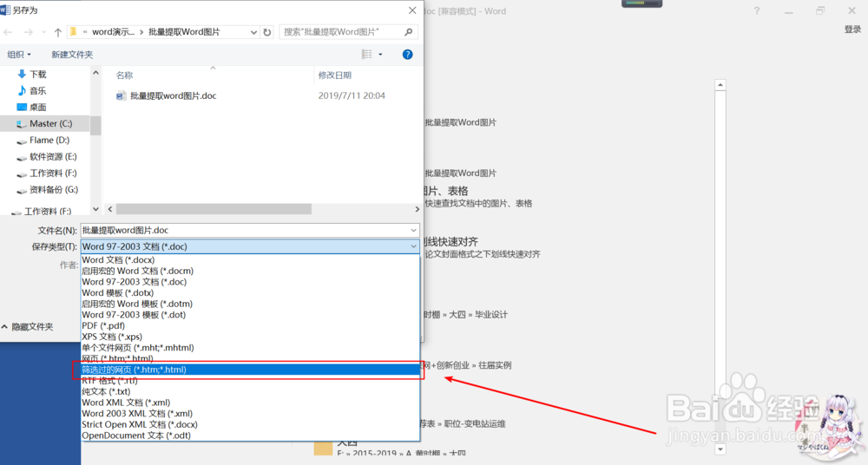868x465 pixels.
Task: Choose PDF (*.pdf) format
Action: coord(250,325)
